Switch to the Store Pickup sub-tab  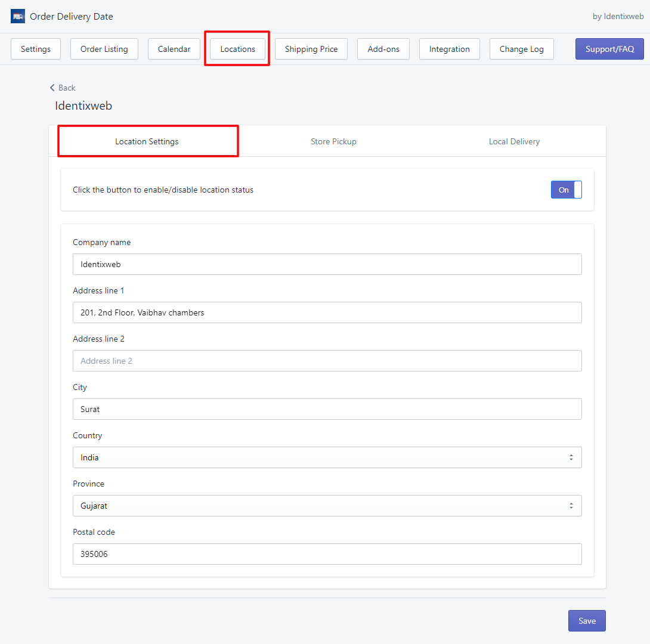pos(334,141)
